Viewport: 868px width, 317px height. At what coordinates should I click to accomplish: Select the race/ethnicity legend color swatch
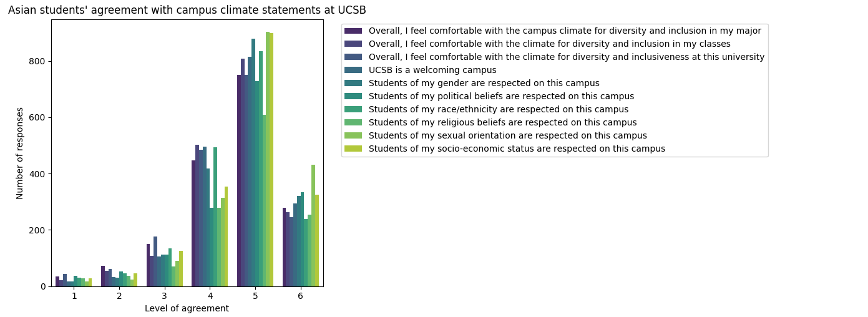353,109
